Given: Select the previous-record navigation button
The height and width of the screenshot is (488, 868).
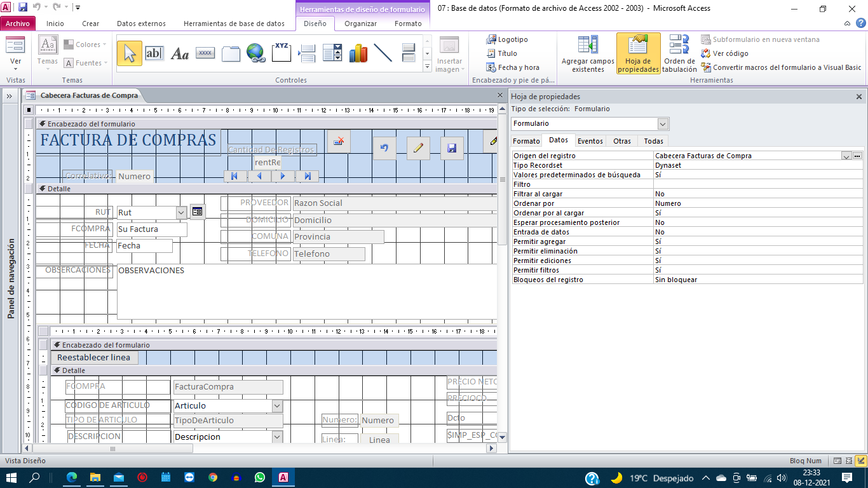Looking at the screenshot, I should pos(259,176).
